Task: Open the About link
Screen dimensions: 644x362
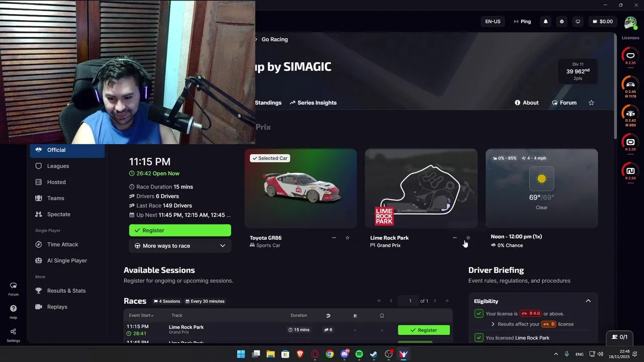Action: click(x=527, y=103)
